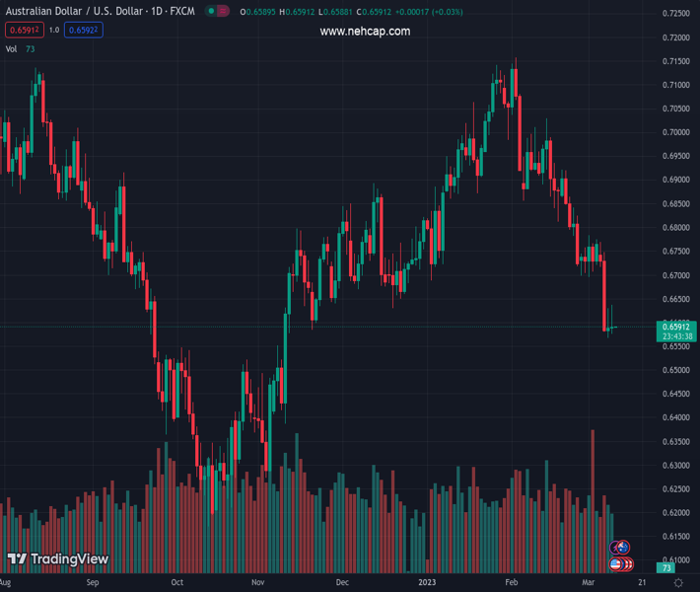This screenshot has width=700, height=592.
Task: Click the current price label 0.65912 on axis
Action: pos(678,327)
